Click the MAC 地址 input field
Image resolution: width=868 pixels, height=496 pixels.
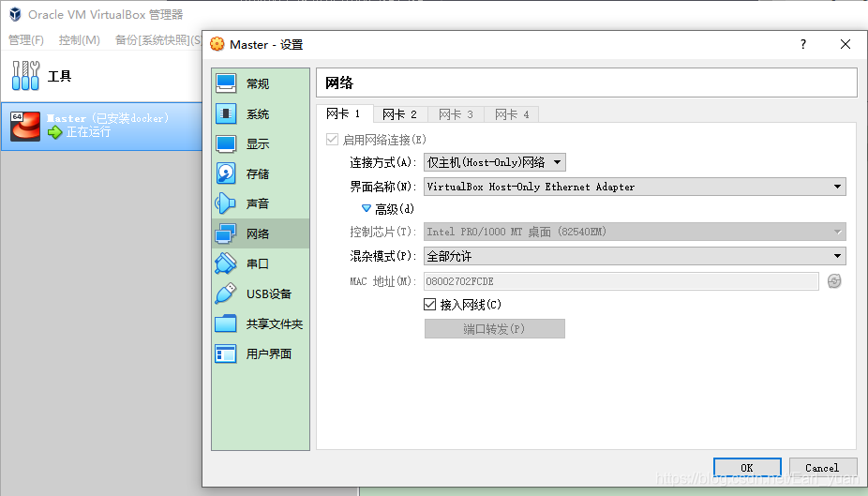point(621,281)
